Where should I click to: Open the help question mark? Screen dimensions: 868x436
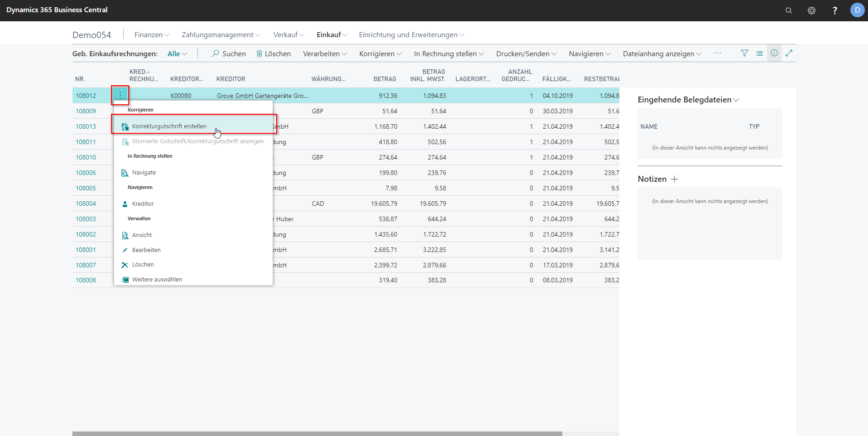click(834, 10)
